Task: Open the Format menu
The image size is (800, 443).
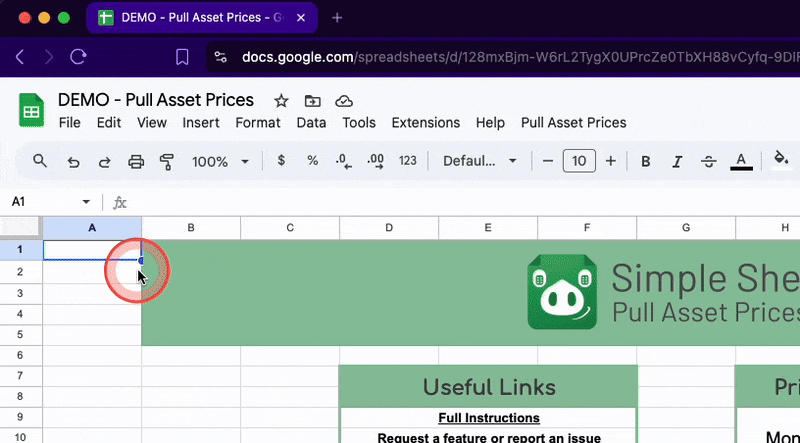Action: pos(258,123)
